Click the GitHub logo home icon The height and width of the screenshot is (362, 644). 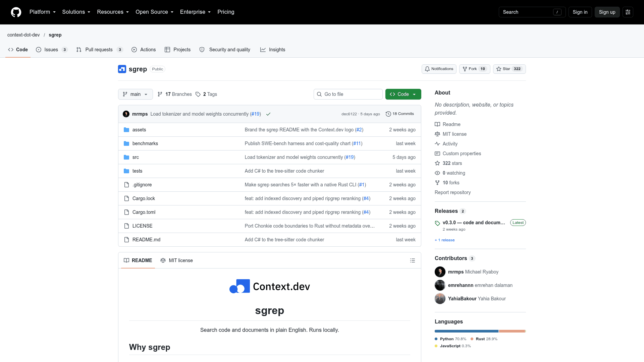16,12
